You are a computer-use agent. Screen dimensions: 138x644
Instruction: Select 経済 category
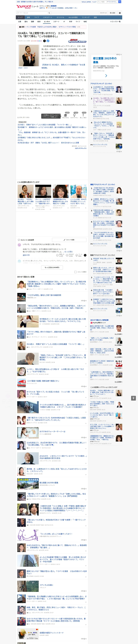39,21
